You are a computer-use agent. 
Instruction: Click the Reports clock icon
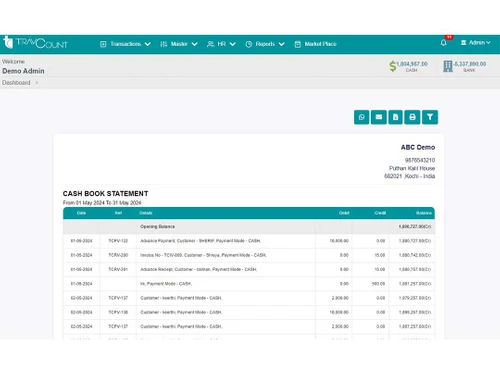(249, 44)
